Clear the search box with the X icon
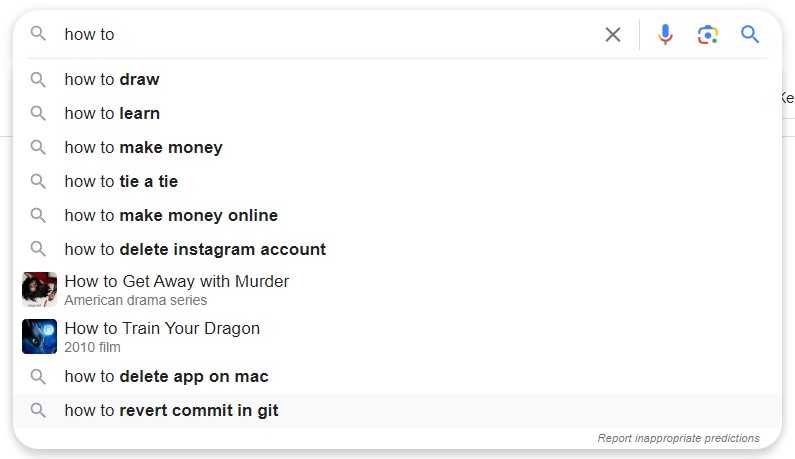This screenshot has width=795, height=459. (x=612, y=34)
